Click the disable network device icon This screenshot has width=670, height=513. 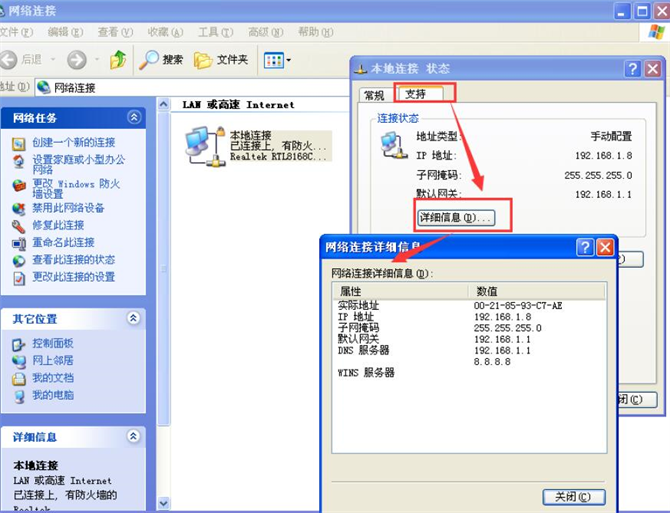(18, 209)
